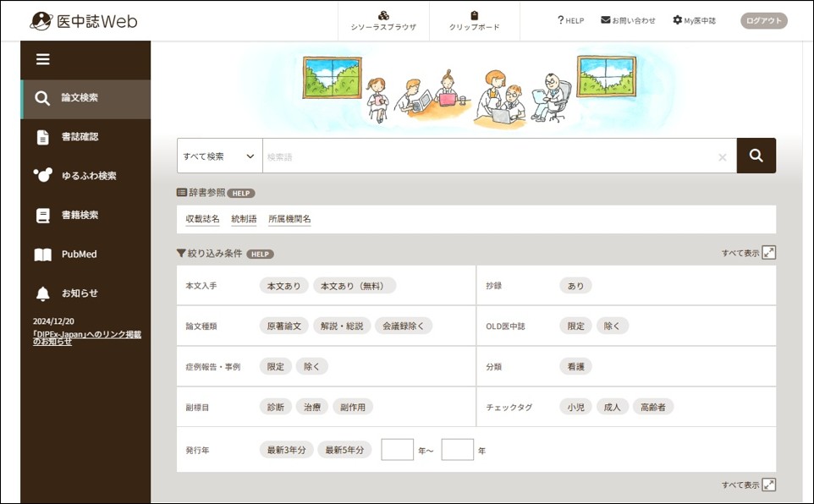Image resolution: width=814 pixels, height=504 pixels.
Task: Click 所属機関名 dictionary link
Action: [x=289, y=219]
